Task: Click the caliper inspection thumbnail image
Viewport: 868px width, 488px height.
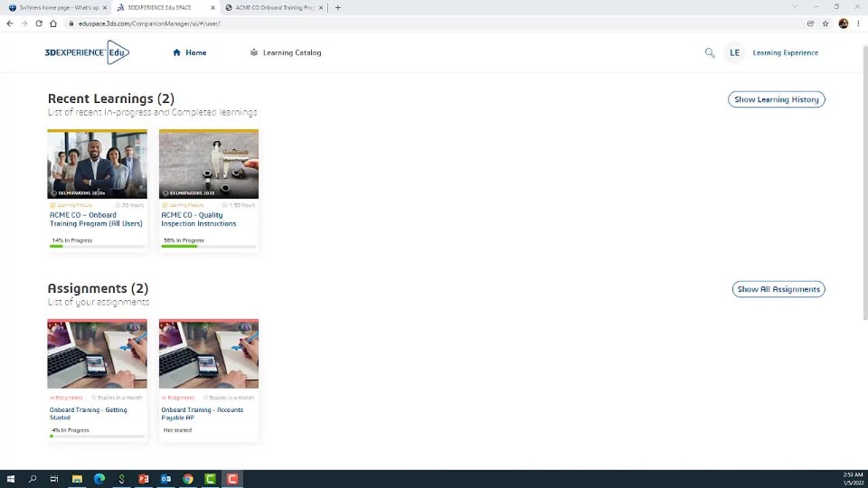Action: point(209,164)
